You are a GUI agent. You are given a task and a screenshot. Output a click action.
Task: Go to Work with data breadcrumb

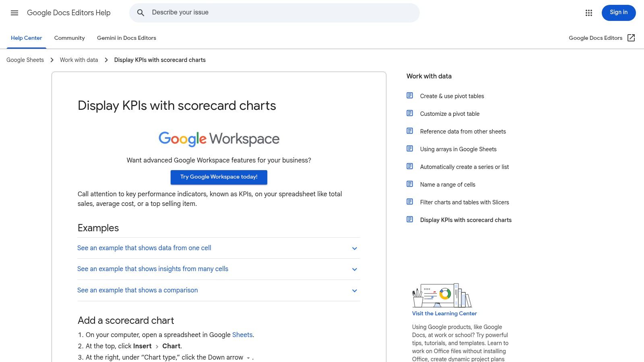[79, 60]
